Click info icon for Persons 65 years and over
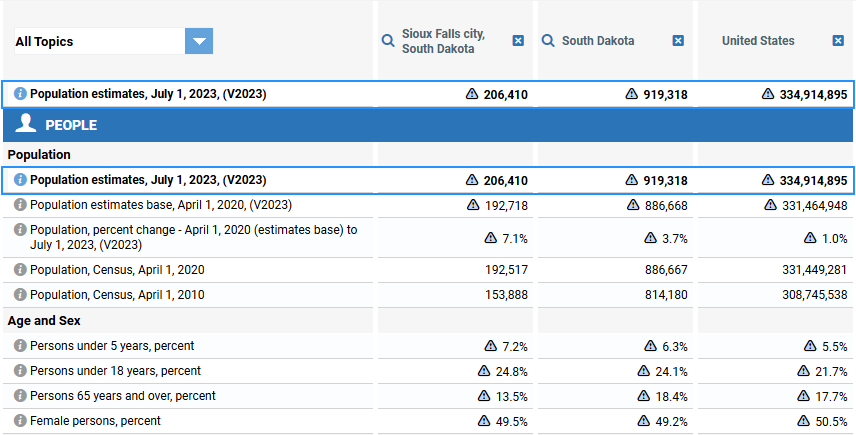The image size is (856, 435). point(20,396)
